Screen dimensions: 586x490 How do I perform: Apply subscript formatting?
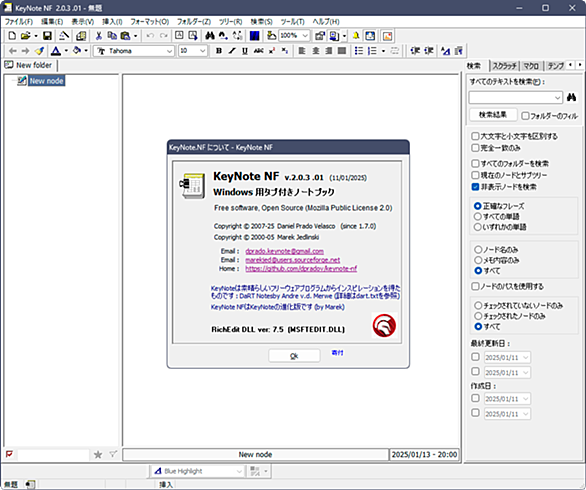[285, 51]
